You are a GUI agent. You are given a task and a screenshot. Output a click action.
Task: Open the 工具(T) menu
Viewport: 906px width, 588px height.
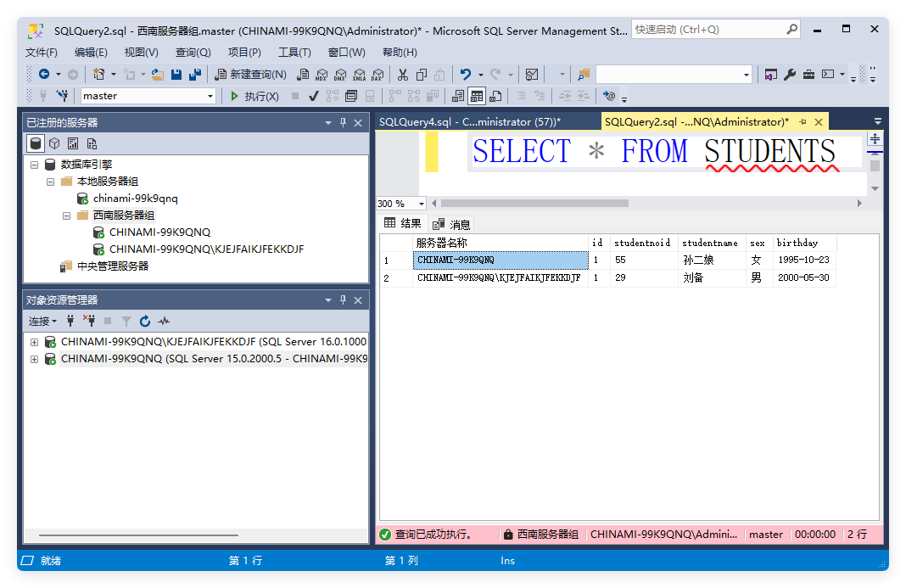(x=294, y=53)
